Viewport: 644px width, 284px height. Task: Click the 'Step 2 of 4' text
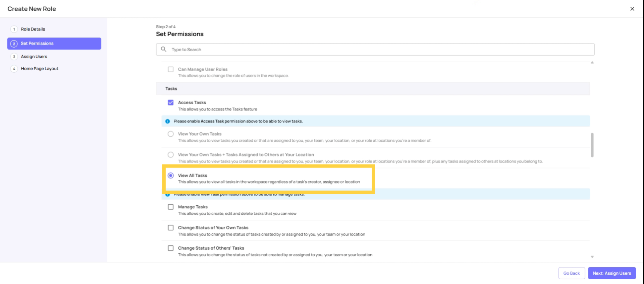pyautogui.click(x=166, y=27)
